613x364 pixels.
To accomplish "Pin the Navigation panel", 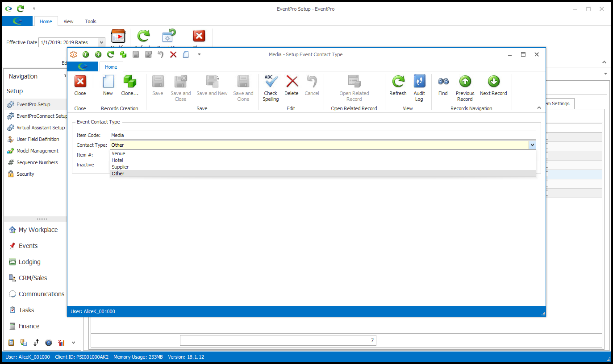I will (65, 76).
